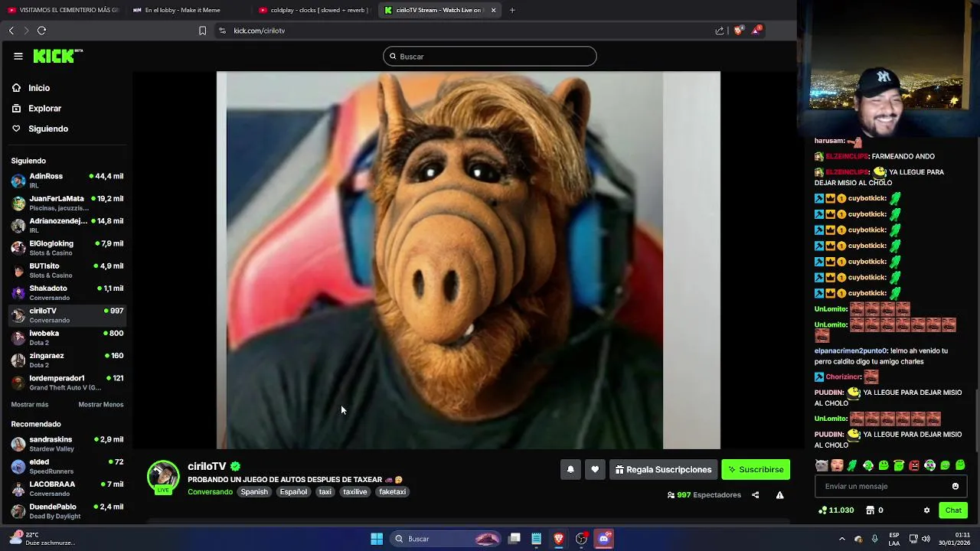Click Regala Suscripciones button

(x=663, y=470)
